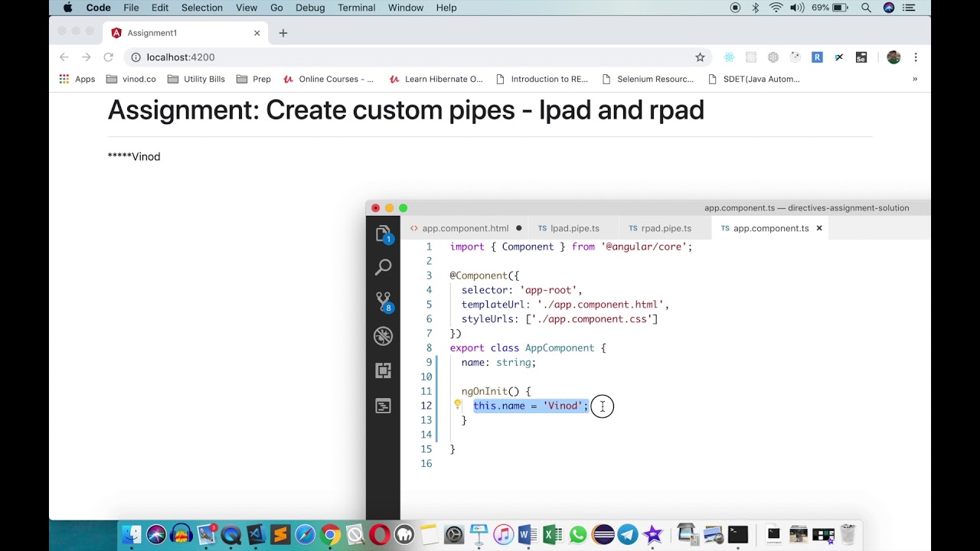Open the Utility Bills bookmark folder

point(196,79)
